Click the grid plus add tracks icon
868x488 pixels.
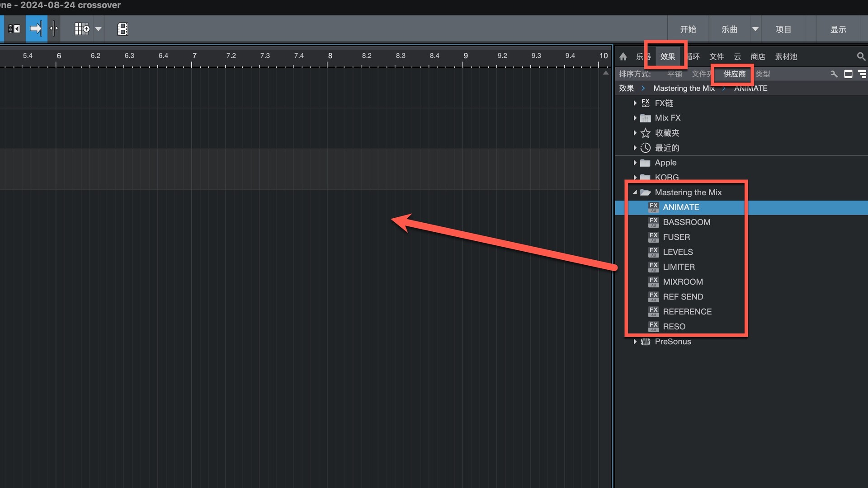point(82,29)
